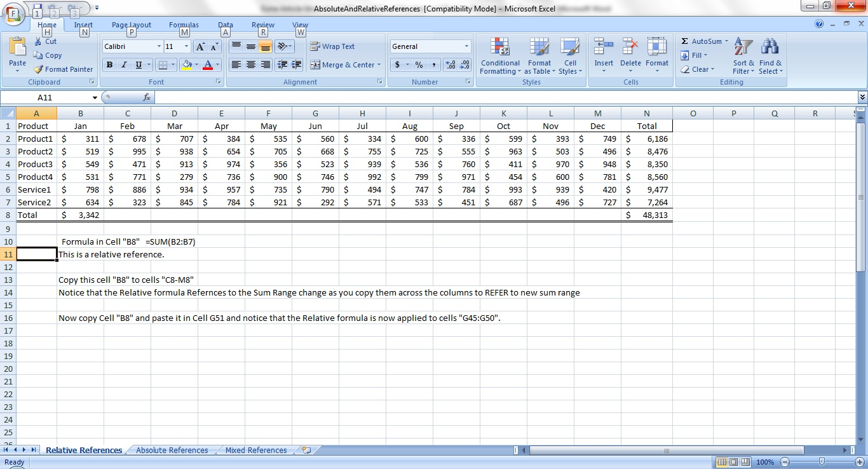Screen dimensions: 868x469
Task: Switch to Normal view in status bar
Action: click(x=722, y=462)
